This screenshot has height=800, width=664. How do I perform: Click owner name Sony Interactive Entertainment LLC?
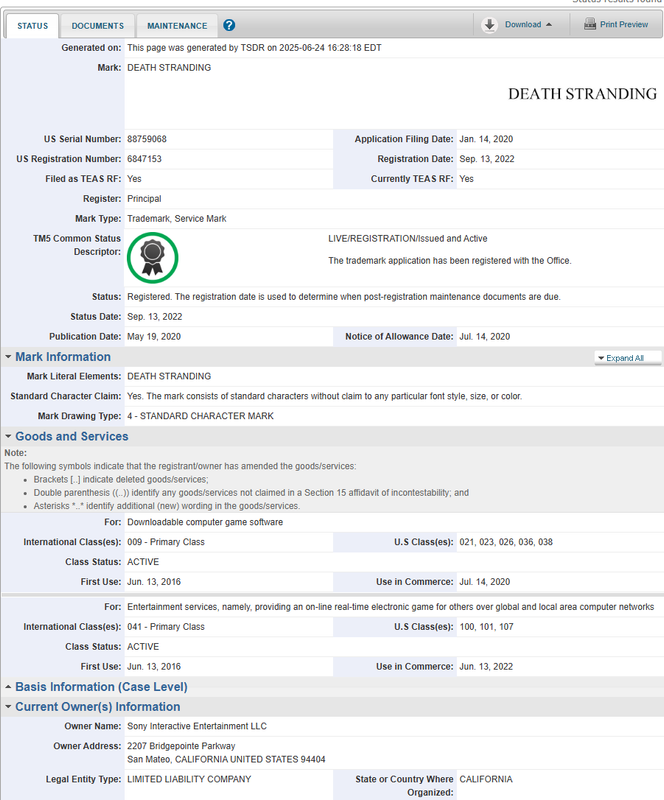point(197,726)
